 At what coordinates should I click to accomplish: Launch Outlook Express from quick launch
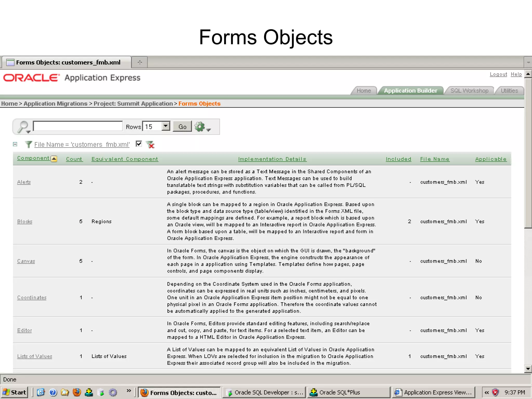click(x=41, y=392)
